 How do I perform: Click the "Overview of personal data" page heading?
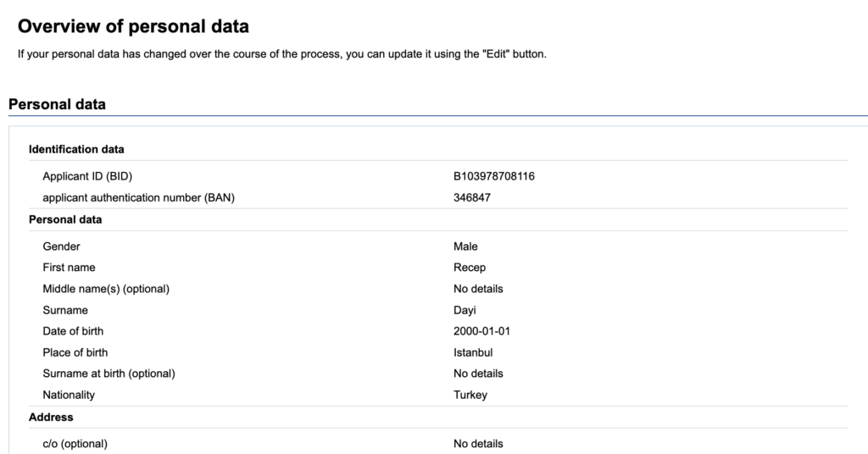[x=133, y=26]
